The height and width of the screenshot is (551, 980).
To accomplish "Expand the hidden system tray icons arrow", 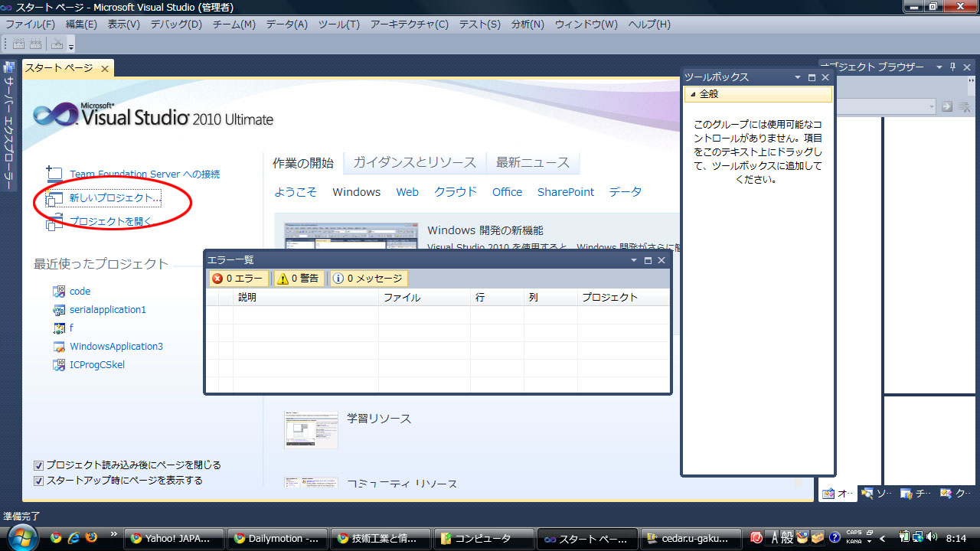I will point(882,537).
